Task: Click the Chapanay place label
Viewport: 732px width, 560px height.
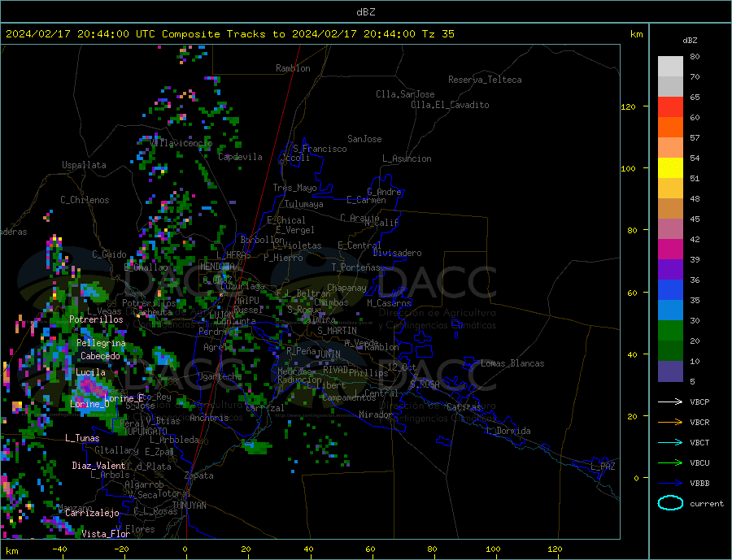Action: pyautogui.click(x=346, y=288)
